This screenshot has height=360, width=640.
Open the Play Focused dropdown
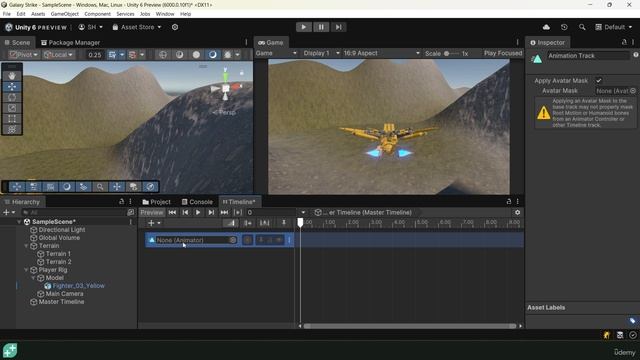503,53
